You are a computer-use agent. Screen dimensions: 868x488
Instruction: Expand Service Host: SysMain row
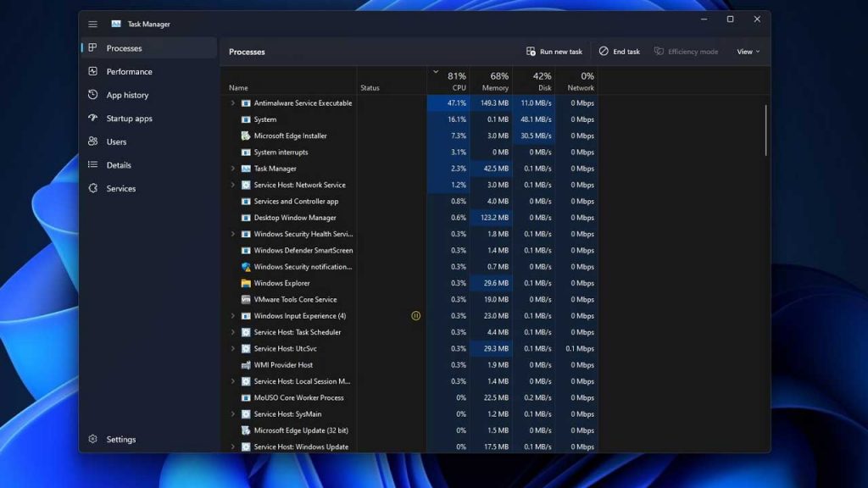(x=232, y=413)
